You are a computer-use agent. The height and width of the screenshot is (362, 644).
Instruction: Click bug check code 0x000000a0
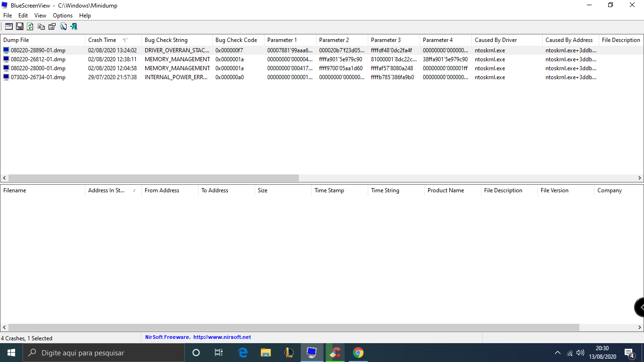point(229,77)
